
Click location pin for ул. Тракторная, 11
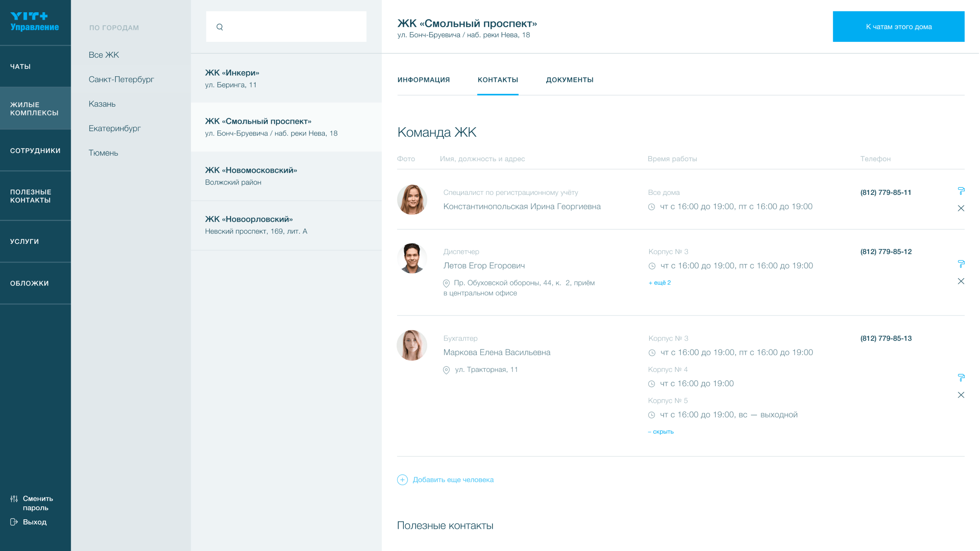pos(446,370)
